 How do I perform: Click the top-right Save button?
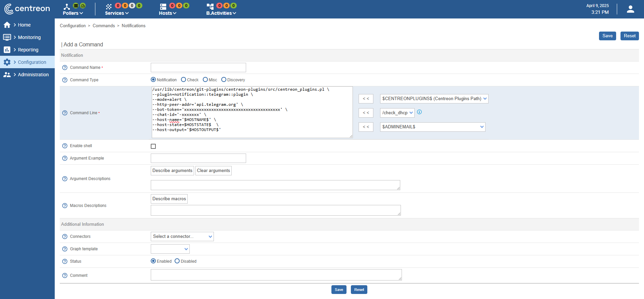pyautogui.click(x=607, y=36)
